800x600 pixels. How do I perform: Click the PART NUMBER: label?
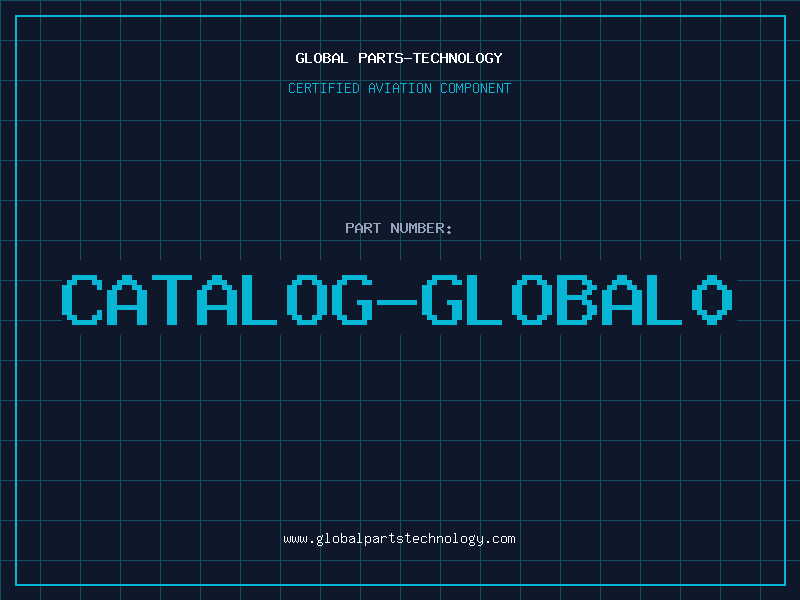(x=399, y=228)
